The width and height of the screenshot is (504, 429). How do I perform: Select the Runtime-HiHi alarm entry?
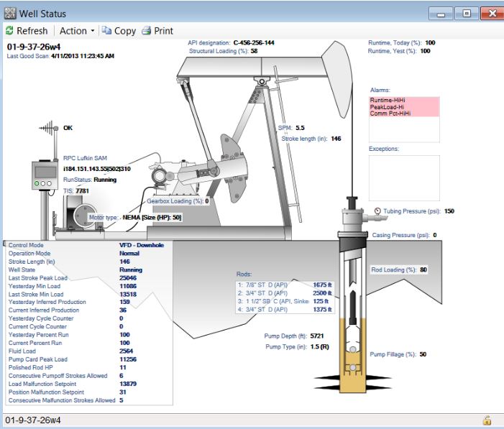pos(388,101)
